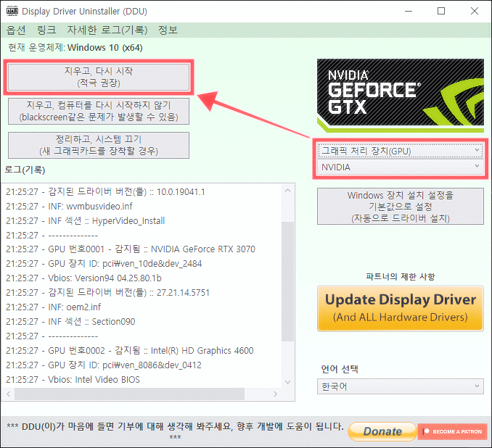Select log line driver version 27.21.14.5751
The height and width of the screenshot is (448, 492).
107,292
